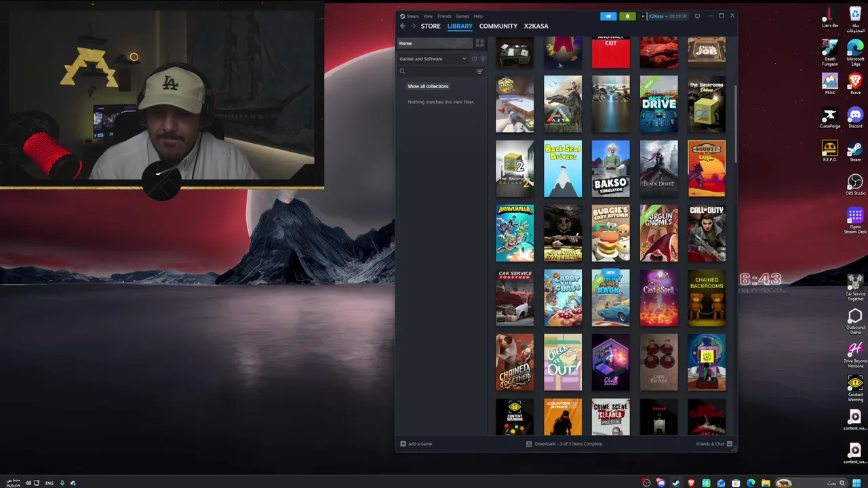This screenshot has width=868, height=488.
Task: Select the Back to Drive demo cover
Action: (x=658, y=104)
